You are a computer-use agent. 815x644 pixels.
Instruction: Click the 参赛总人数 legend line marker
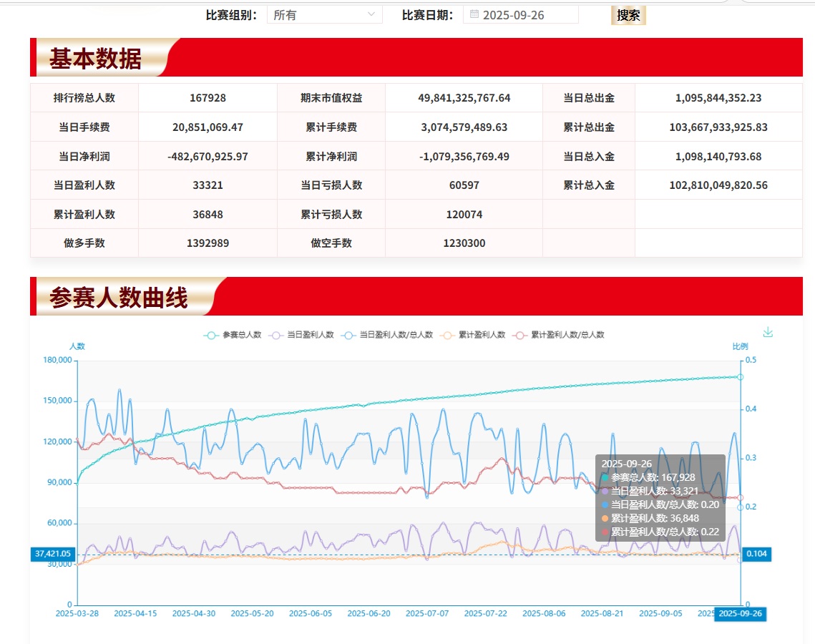211,335
